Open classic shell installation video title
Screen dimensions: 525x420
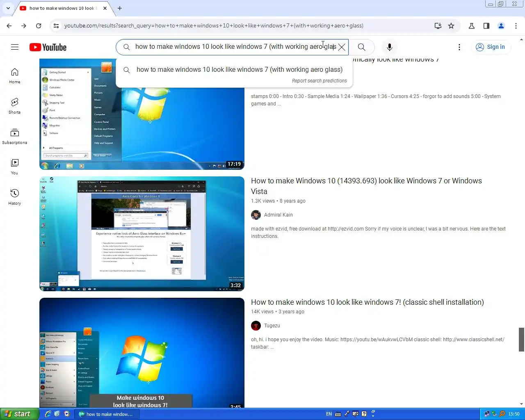click(x=367, y=302)
